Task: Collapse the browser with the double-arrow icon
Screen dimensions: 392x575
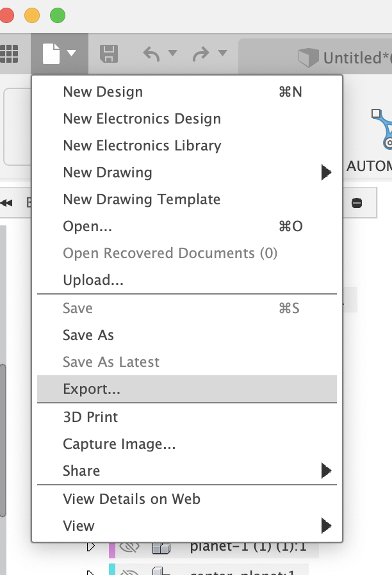Action: coord(7,203)
